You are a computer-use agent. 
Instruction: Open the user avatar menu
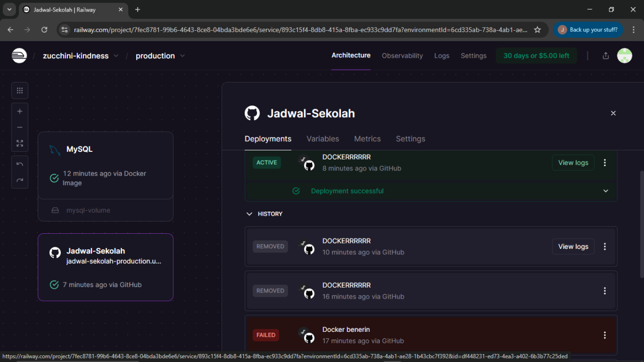pyautogui.click(x=624, y=56)
